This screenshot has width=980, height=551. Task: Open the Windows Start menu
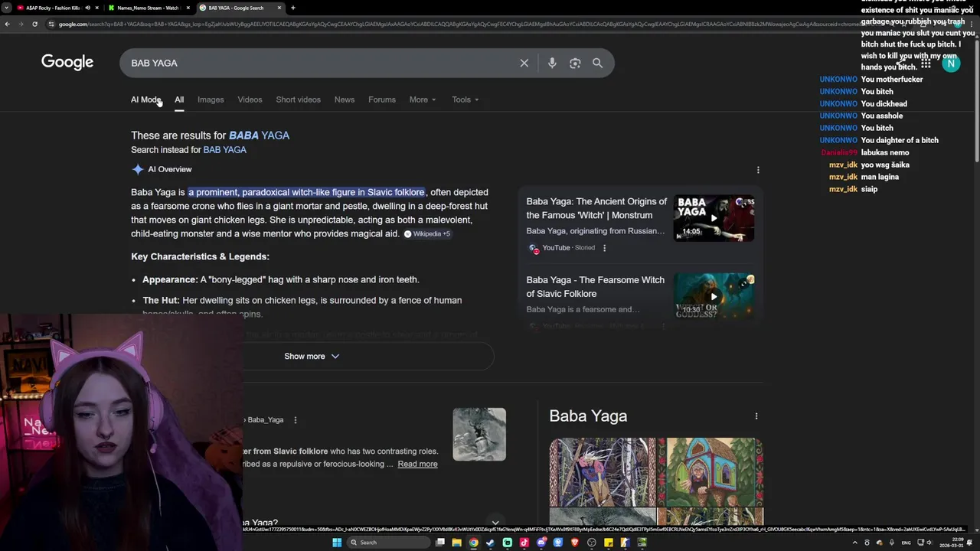point(337,543)
